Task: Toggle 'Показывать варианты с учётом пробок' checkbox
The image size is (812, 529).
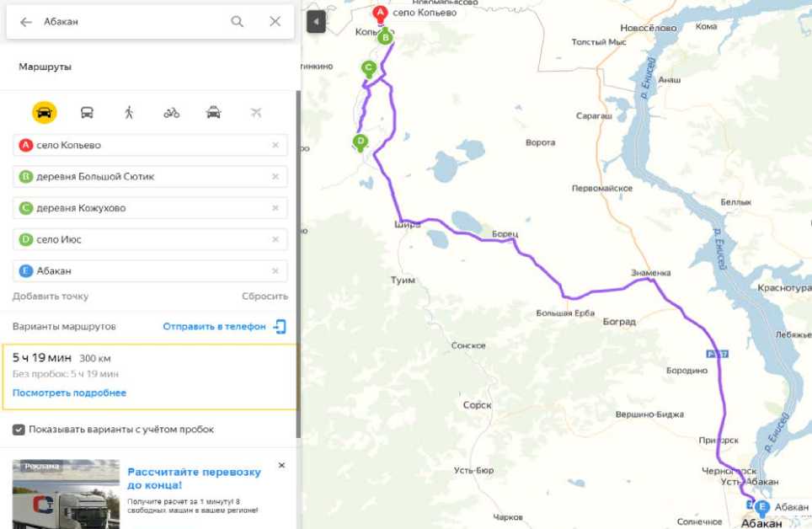Action: pyautogui.click(x=19, y=430)
